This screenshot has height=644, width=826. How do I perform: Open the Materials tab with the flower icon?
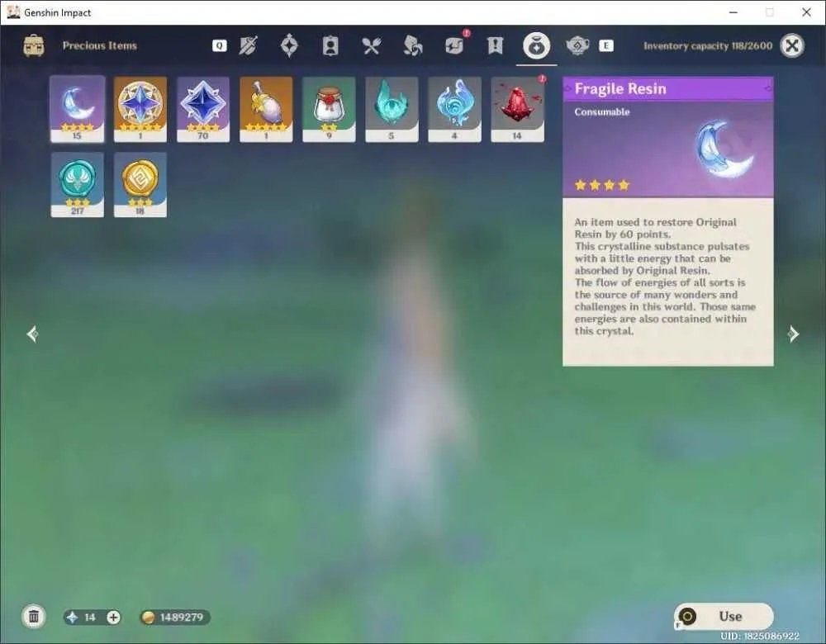point(412,45)
